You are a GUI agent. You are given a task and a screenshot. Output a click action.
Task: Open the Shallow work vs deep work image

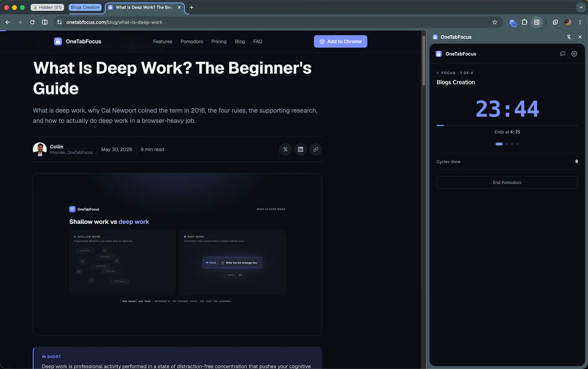point(178,254)
